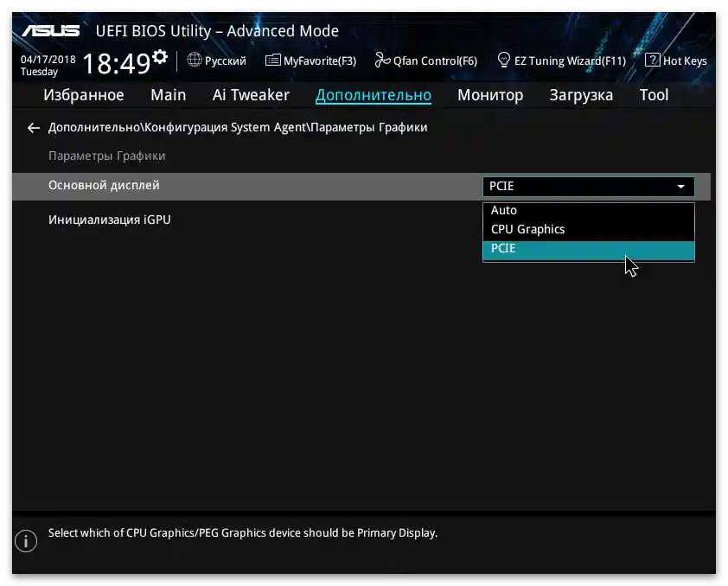Select the Дополнительно tab
This screenshot has width=728, height=586.
coord(374,95)
